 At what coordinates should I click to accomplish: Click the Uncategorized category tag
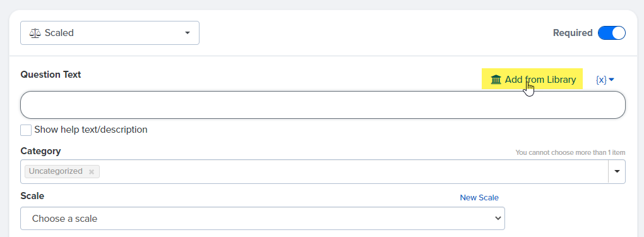click(x=56, y=171)
